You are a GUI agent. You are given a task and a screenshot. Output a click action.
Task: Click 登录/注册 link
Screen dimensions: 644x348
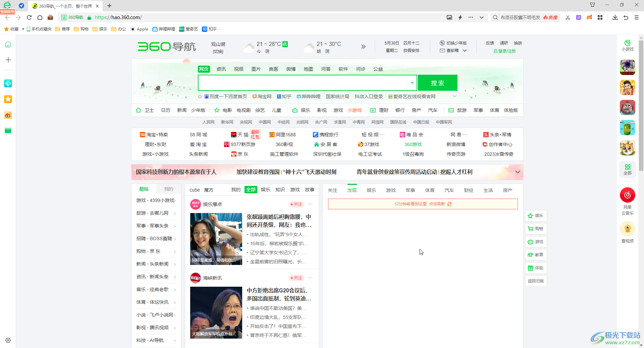point(504,51)
